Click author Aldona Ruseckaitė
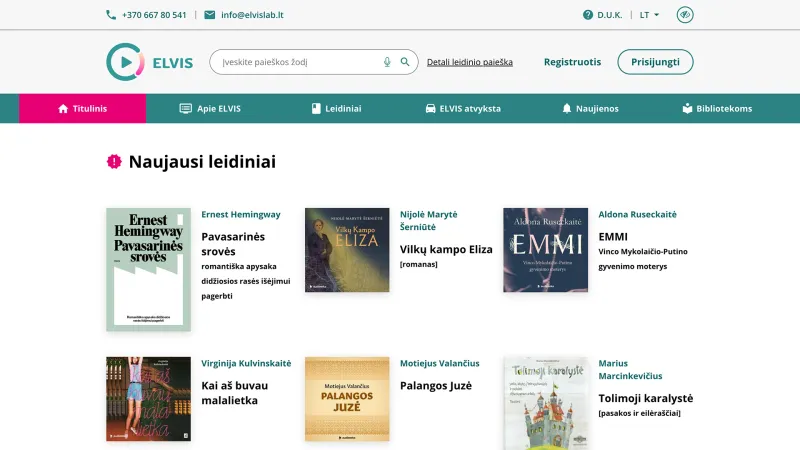Image resolution: width=800 pixels, height=450 pixels. [637, 214]
